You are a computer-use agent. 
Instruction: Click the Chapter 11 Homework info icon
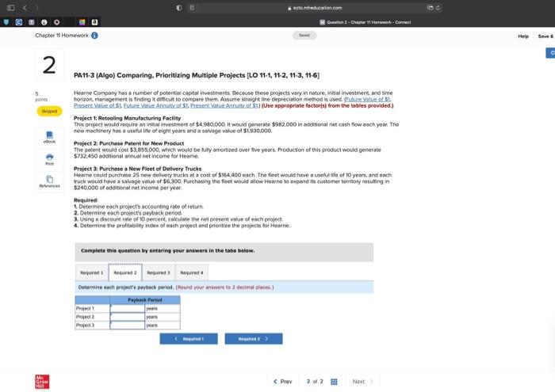tap(94, 36)
